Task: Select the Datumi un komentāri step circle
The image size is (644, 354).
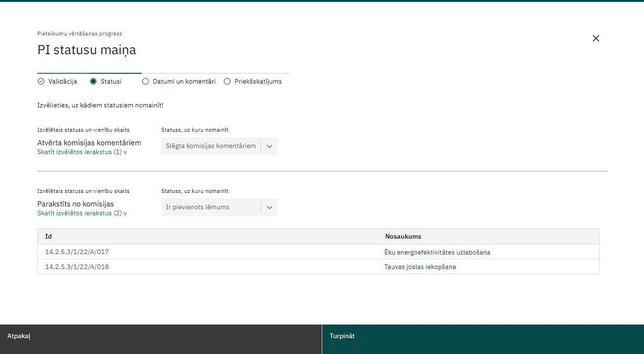Action: (x=145, y=82)
